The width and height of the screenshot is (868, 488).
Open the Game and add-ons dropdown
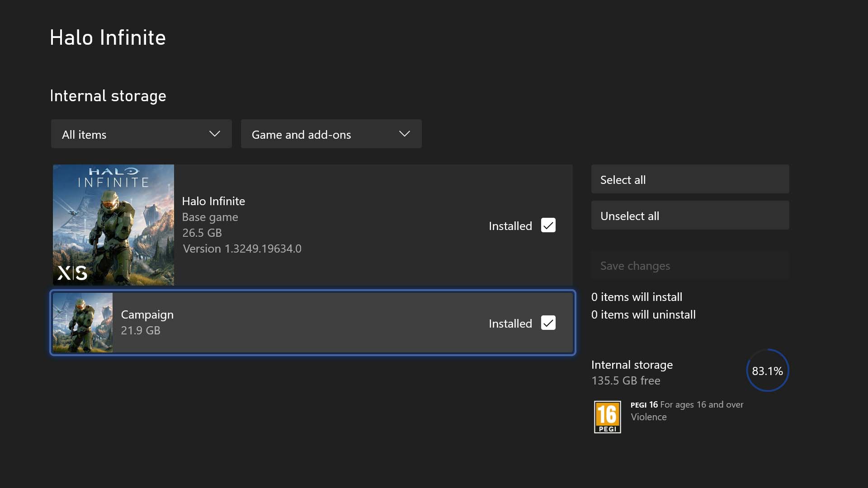pos(331,134)
